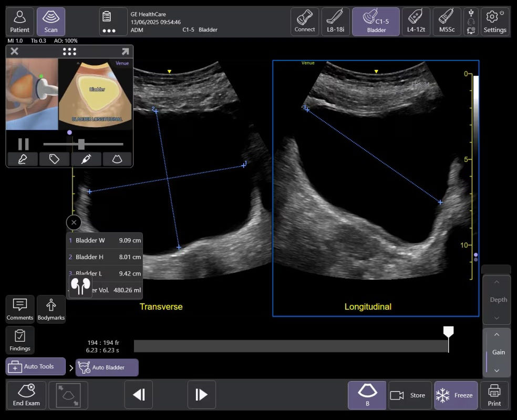The height and width of the screenshot is (420, 517).
Task: Toggle Freeze mode
Action: [x=455, y=395]
